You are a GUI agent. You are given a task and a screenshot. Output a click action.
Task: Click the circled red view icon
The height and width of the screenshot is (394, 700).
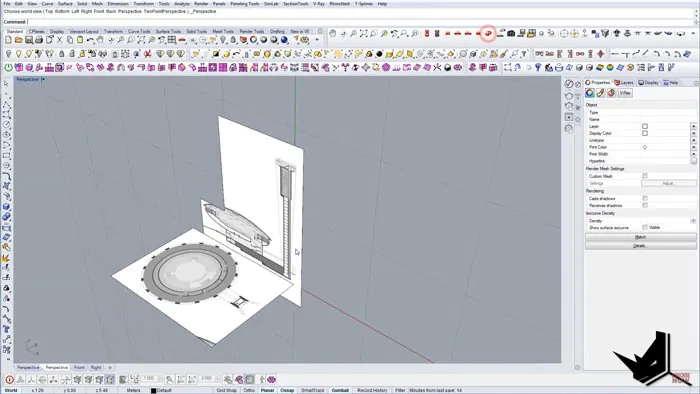pyautogui.click(x=488, y=33)
